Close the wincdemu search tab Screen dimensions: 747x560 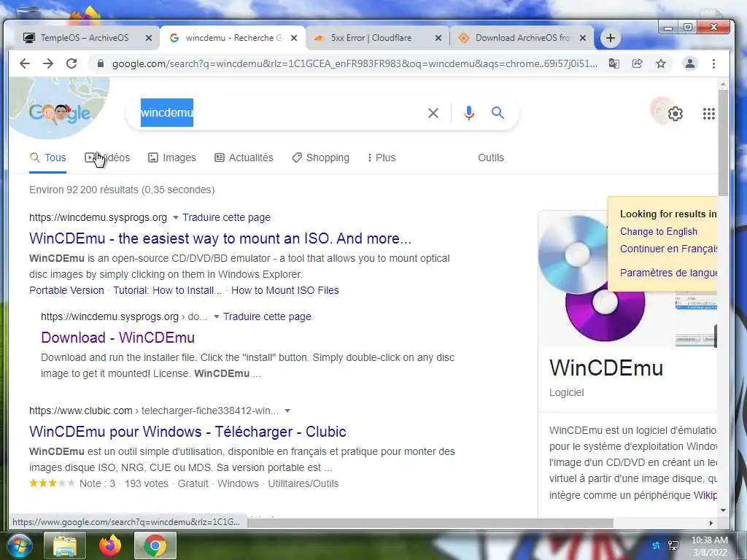pos(294,38)
